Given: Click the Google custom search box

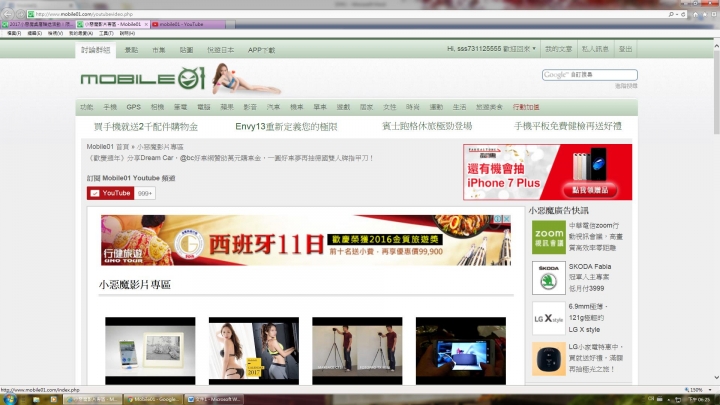Looking at the screenshot, I should click(590, 74).
